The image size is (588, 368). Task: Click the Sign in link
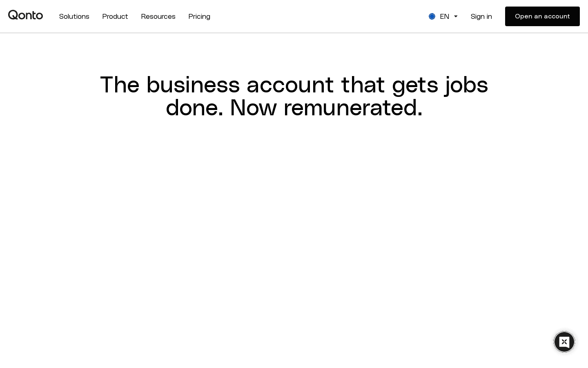tap(481, 16)
